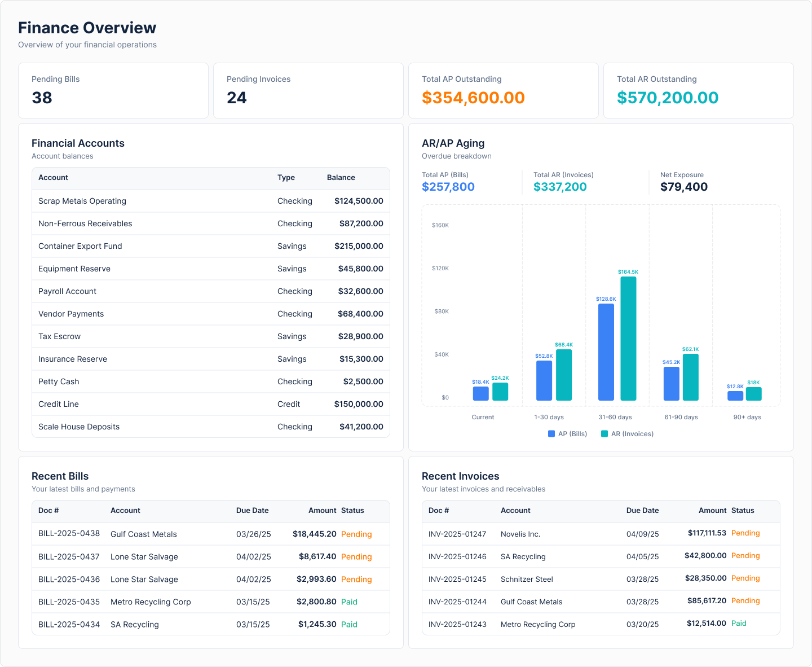Click the 90+ days axis label
Viewport: 812px width, 667px height.
pyautogui.click(x=747, y=417)
